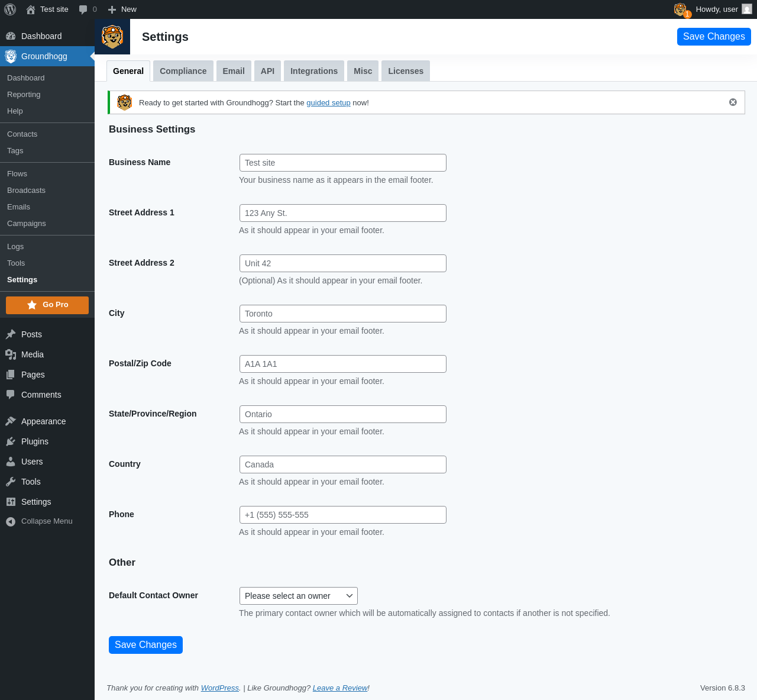Open the Licenses tab
Image resolution: width=757 pixels, height=700 pixels.
(406, 71)
